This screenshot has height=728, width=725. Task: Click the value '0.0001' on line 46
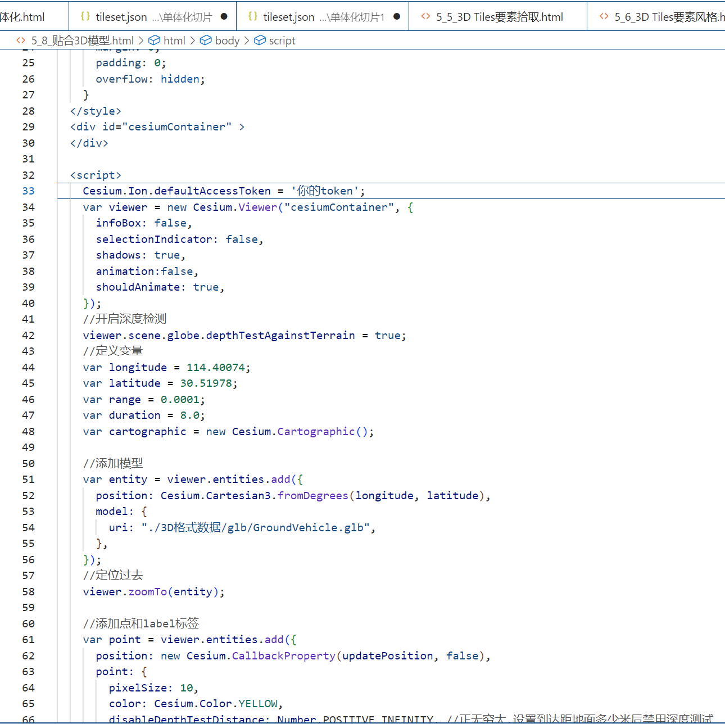click(x=180, y=400)
